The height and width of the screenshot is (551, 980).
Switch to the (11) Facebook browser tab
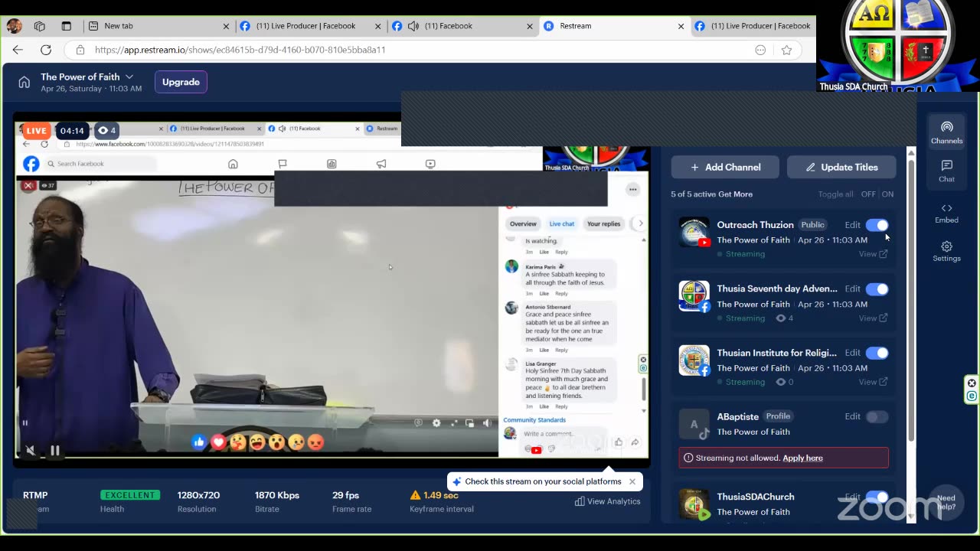coord(462,26)
